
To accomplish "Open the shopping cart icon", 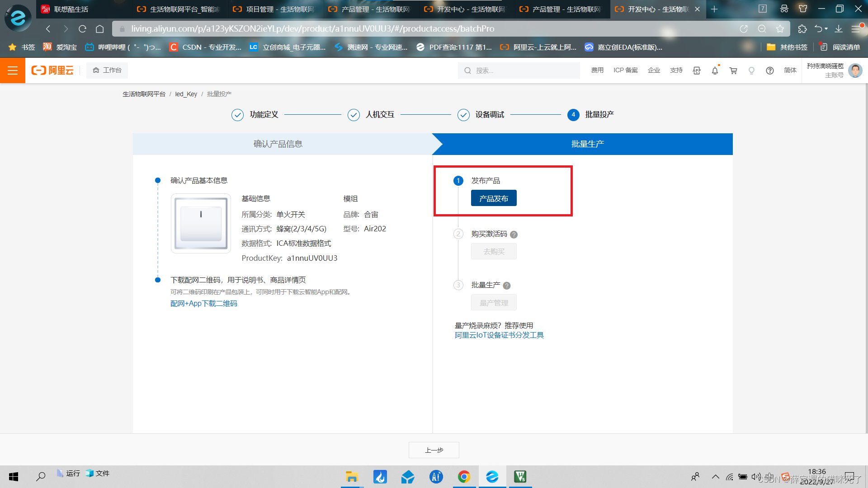I will click(x=733, y=70).
